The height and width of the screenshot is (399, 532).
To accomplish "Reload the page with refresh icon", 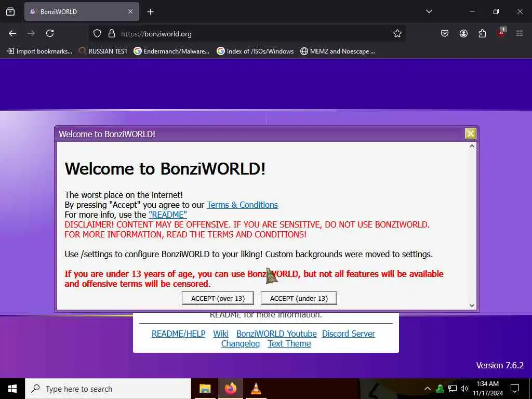I will coord(50,33).
